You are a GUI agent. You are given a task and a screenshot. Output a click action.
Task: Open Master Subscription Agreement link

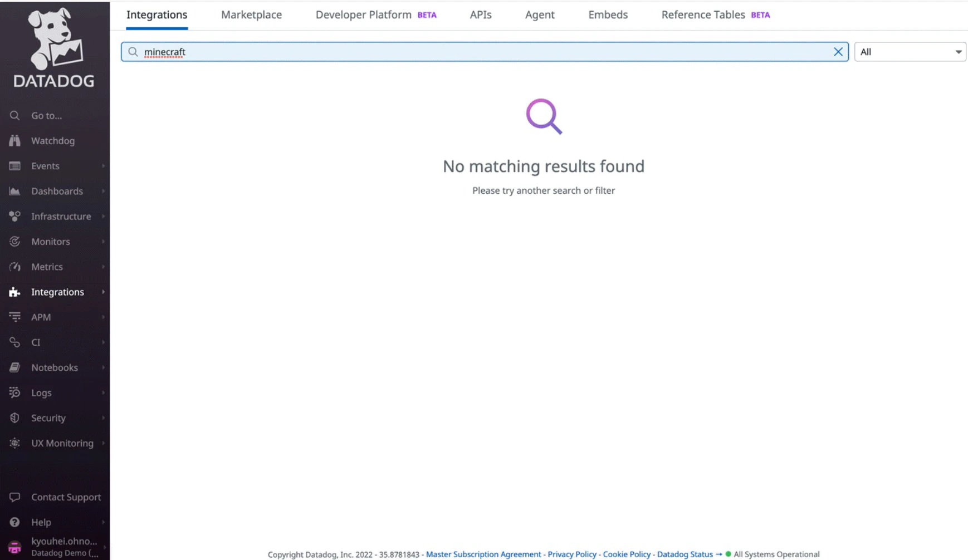[483, 554]
